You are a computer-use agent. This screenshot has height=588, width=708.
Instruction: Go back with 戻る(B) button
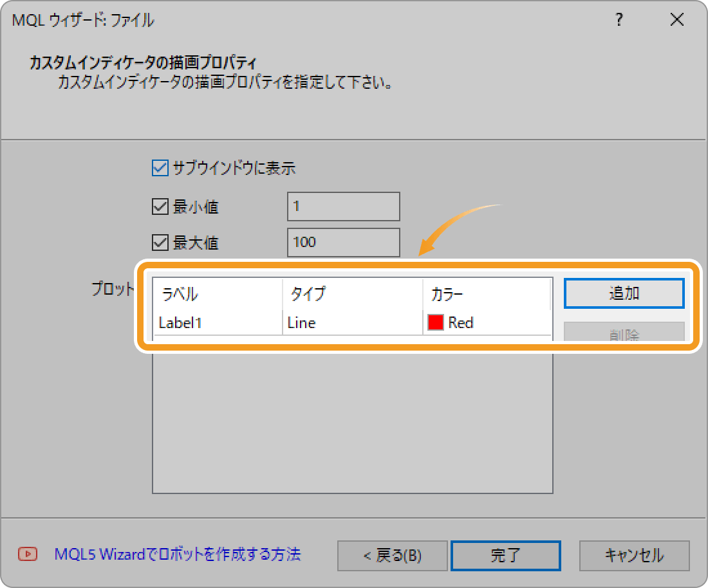pos(393,555)
